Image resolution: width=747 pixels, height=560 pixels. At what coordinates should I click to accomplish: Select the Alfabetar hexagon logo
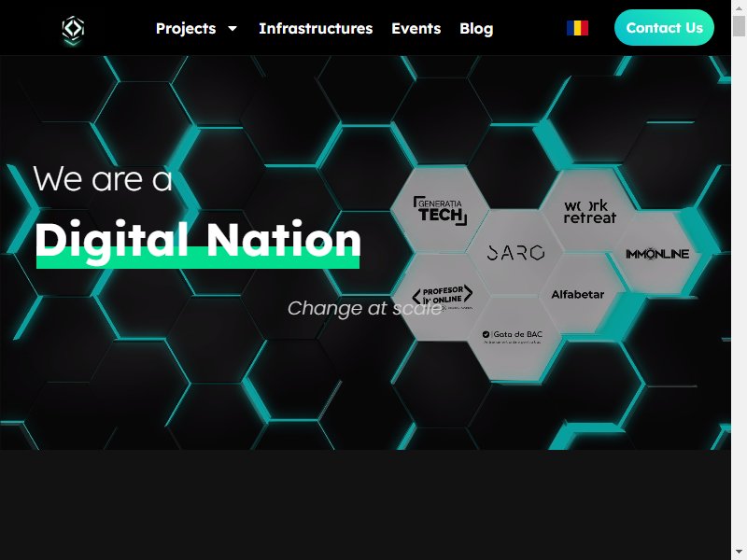[x=577, y=295]
